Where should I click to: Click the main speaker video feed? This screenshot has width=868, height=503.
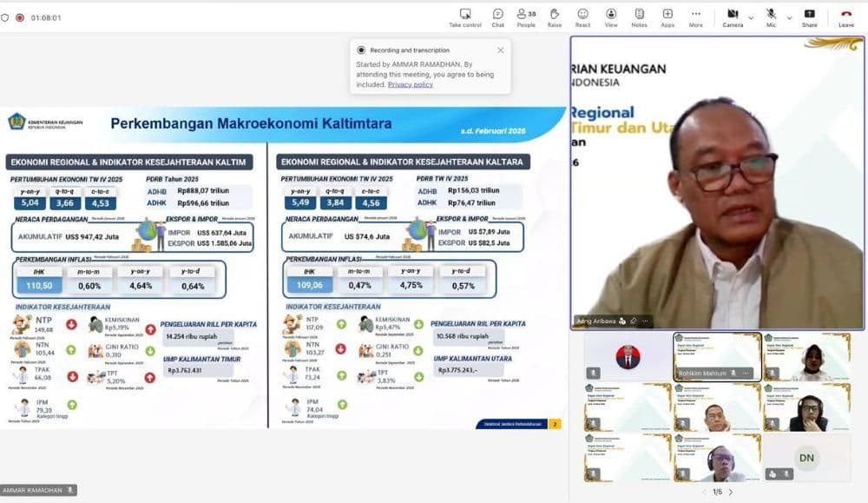(x=718, y=182)
